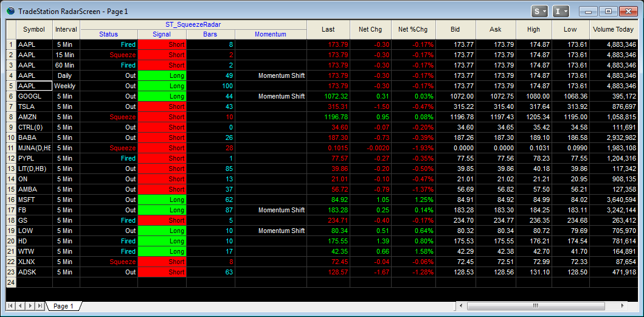The image size is (644, 317).
Task: Select the Bid column header
Action: click(455, 30)
